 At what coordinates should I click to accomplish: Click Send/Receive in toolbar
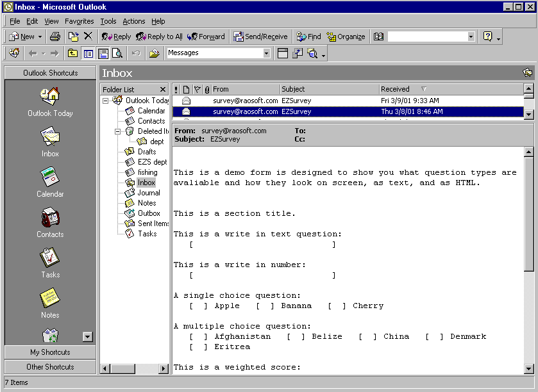point(260,37)
